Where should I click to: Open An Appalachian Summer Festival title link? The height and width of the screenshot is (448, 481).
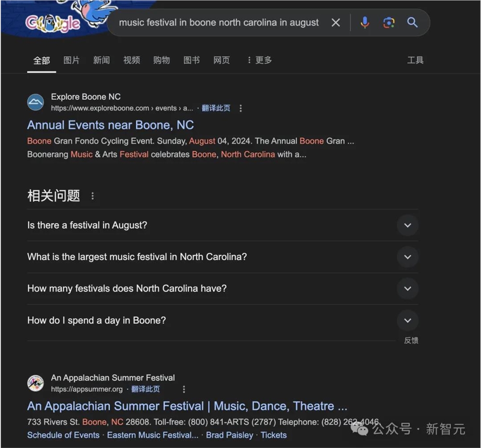187,406
